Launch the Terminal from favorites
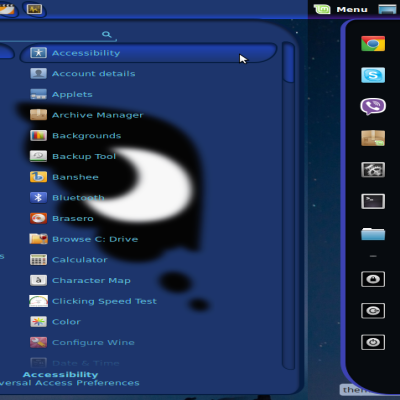The width and height of the screenshot is (400, 400). tap(373, 201)
